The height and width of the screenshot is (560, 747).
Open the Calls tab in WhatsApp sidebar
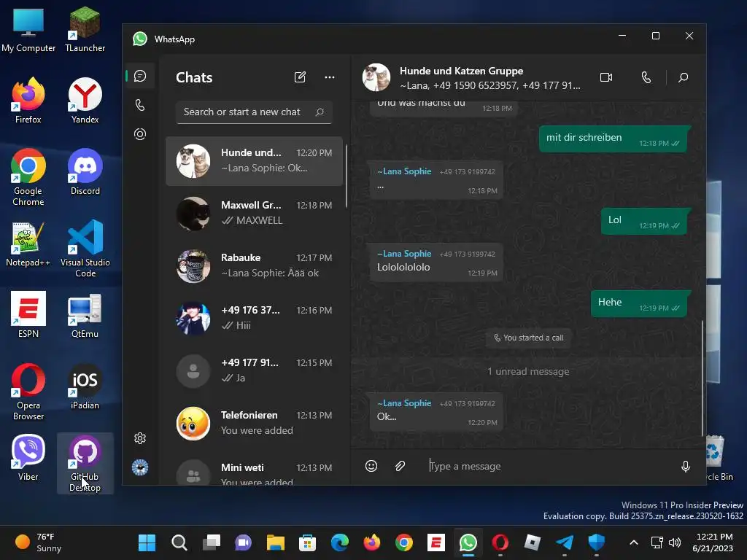coord(140,105)
